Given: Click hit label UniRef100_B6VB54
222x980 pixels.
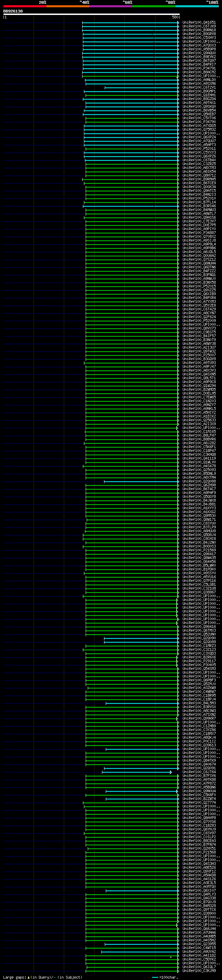Looking at the screenshot, I should (x=199, y=110).
